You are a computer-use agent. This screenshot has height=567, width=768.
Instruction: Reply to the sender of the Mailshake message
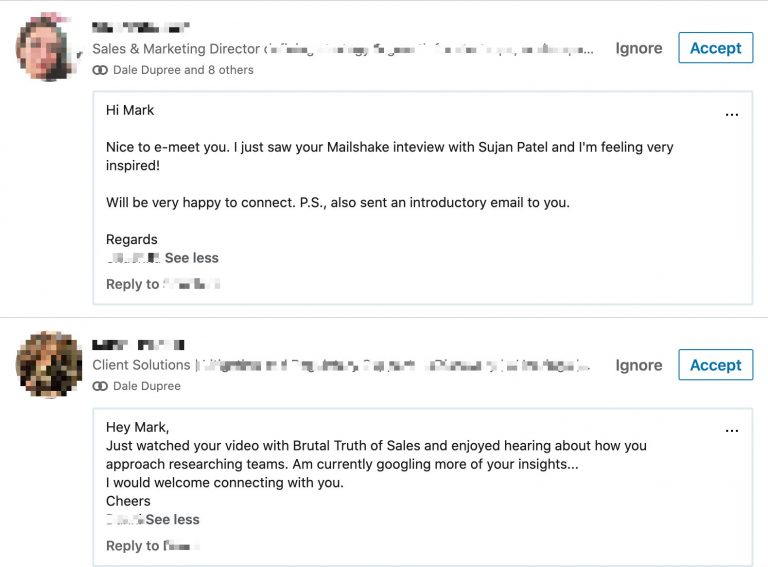(163, 284)
